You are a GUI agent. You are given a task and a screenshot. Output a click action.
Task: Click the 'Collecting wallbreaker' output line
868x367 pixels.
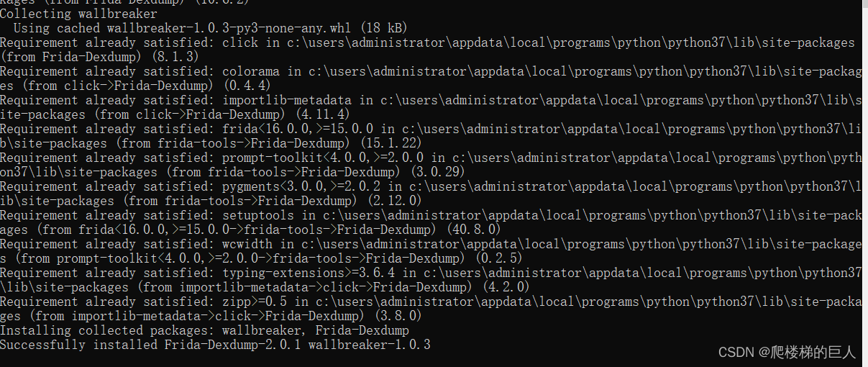(79, 14)
